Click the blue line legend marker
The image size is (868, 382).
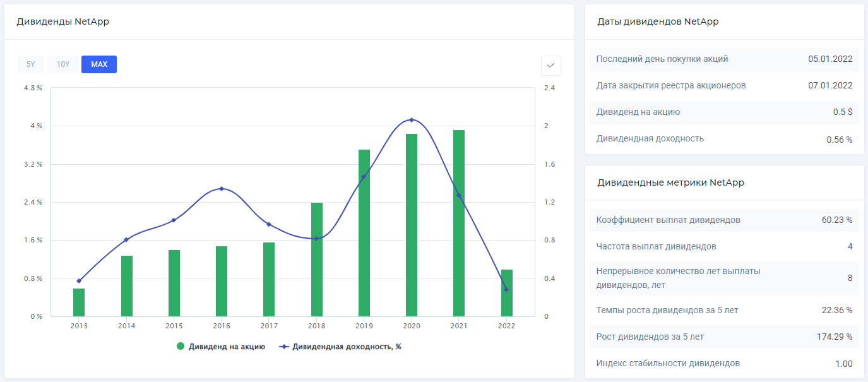284,347
